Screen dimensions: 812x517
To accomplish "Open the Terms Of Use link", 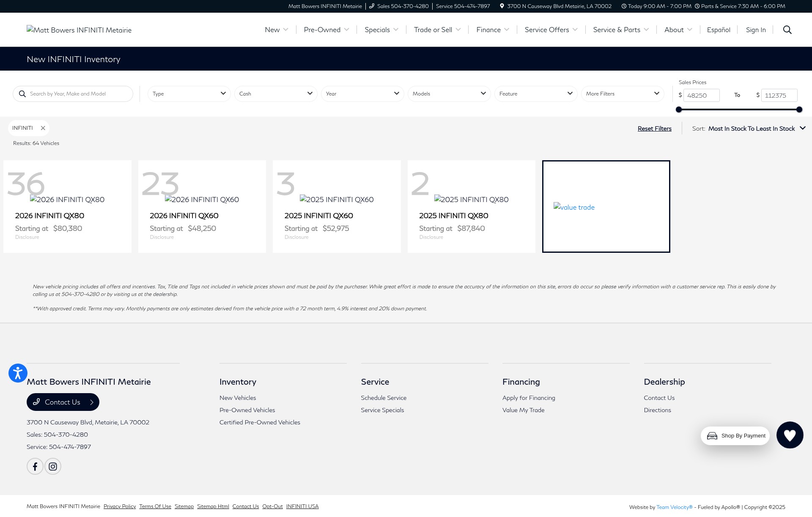I will 155,506.
